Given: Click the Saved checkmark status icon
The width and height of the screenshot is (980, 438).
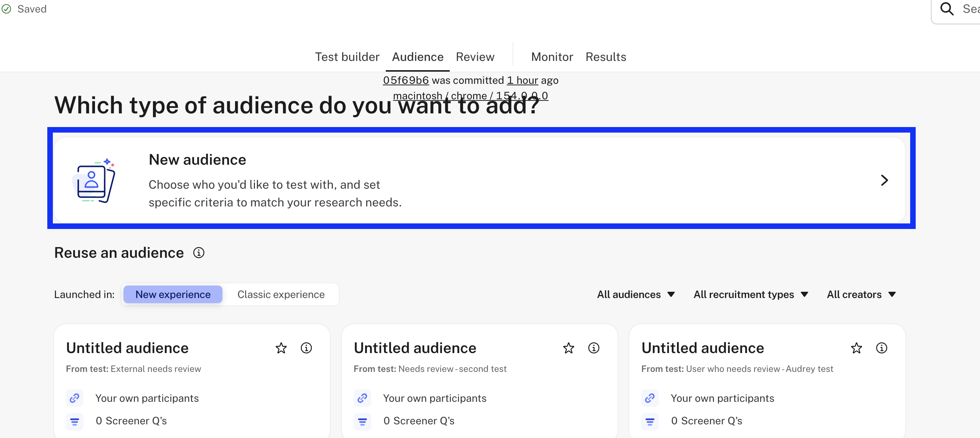Looking at the screenshot, I should (6, 9).
